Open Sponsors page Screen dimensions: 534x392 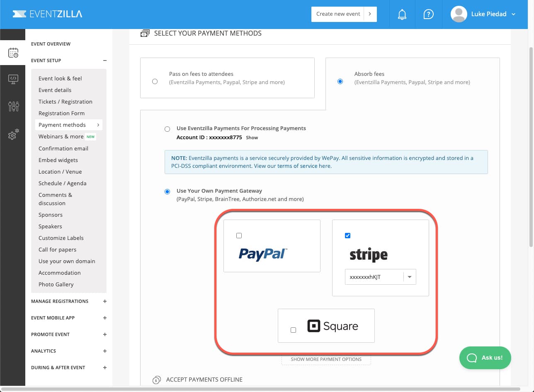pos(51,215)
